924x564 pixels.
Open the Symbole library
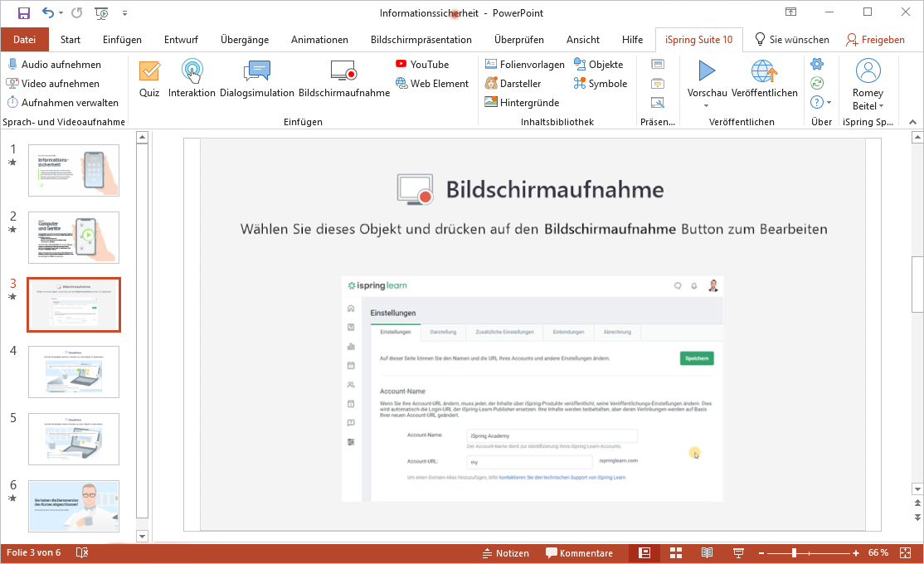tap(600, 84)
